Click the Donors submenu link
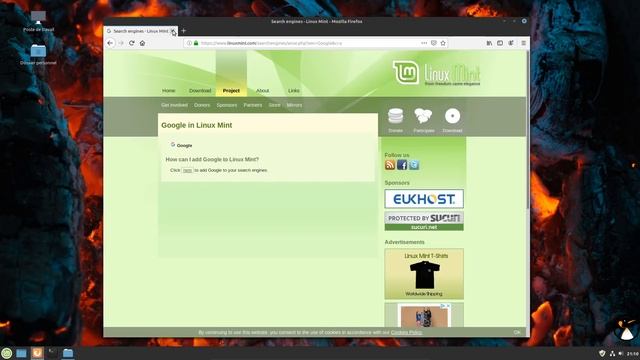Screen dimensions: 640x360 tap(202, 105)
